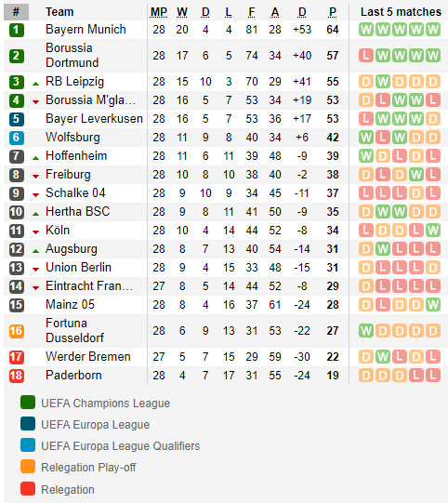Click RB Leipzig's green up arrow
The width and height of the screenshot is (448, 503).
coord(36,84)
